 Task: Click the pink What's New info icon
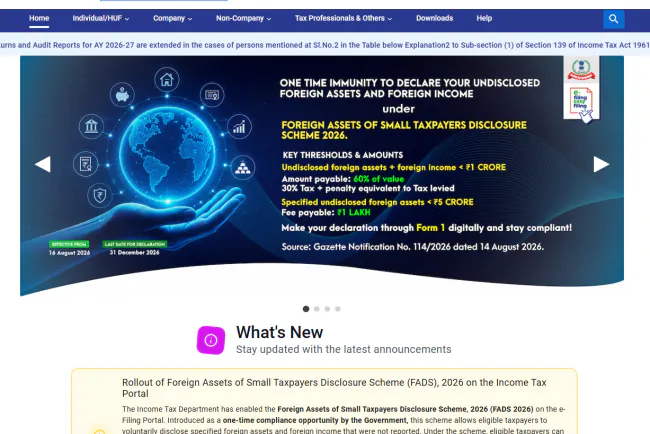pos(211,340)
